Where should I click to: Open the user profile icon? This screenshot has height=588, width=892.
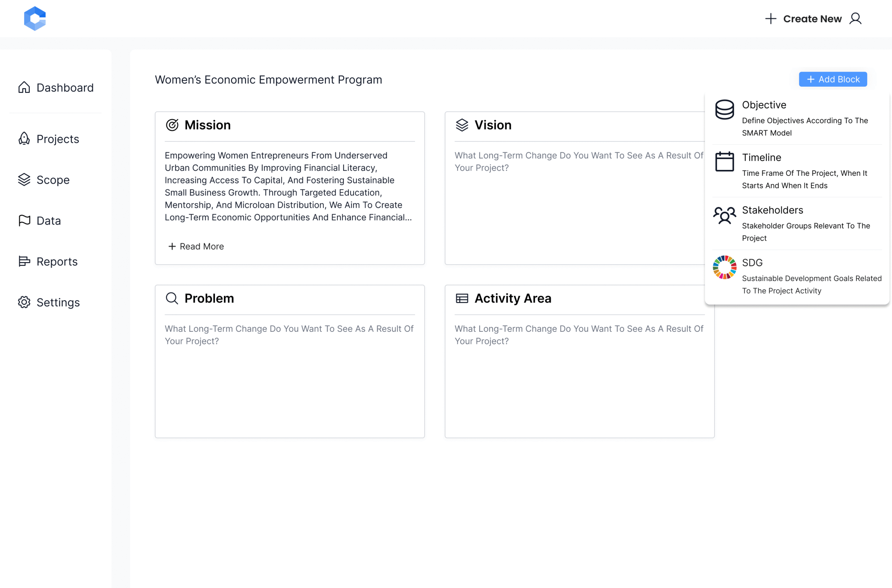point(855,18)
